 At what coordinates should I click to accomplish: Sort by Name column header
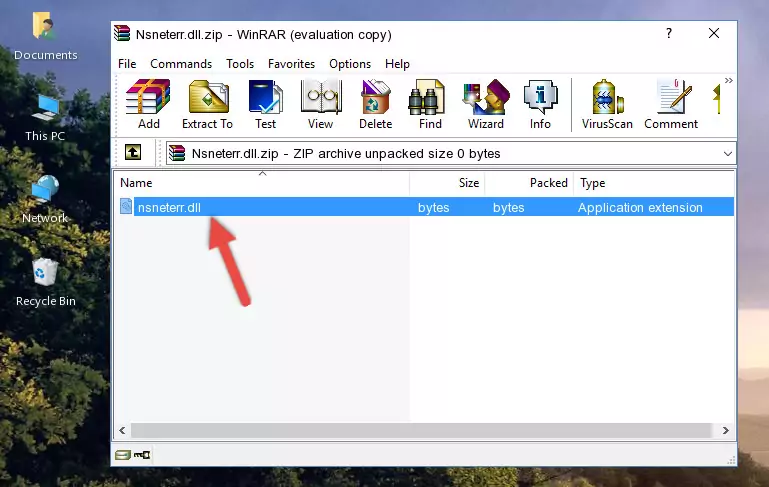click(262, 182)
